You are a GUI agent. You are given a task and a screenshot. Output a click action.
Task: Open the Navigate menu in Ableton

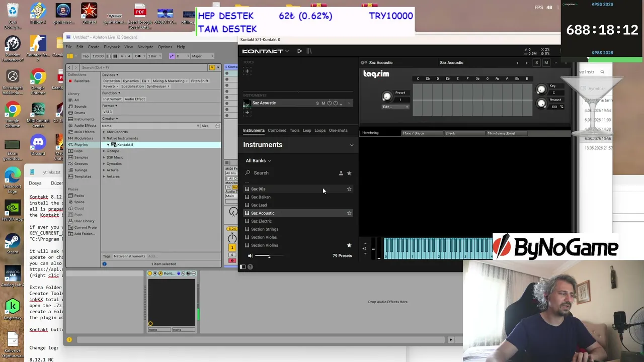145,47
